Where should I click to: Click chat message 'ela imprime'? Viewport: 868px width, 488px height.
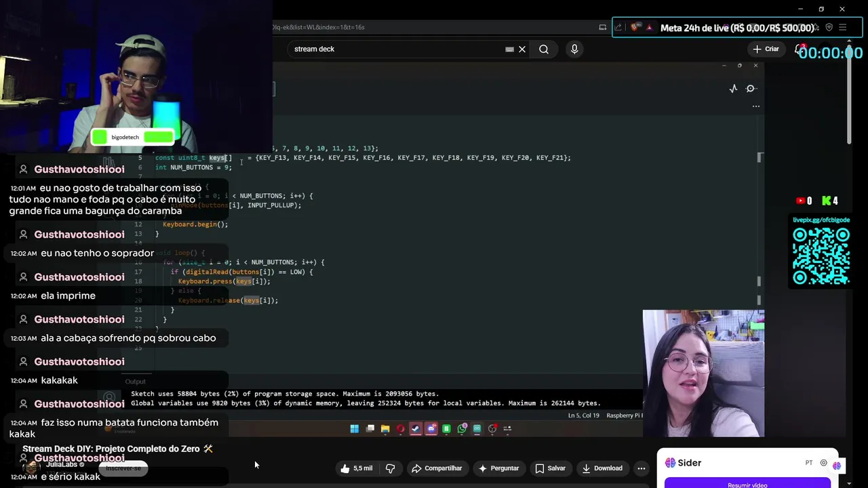(x=68, y=296)
